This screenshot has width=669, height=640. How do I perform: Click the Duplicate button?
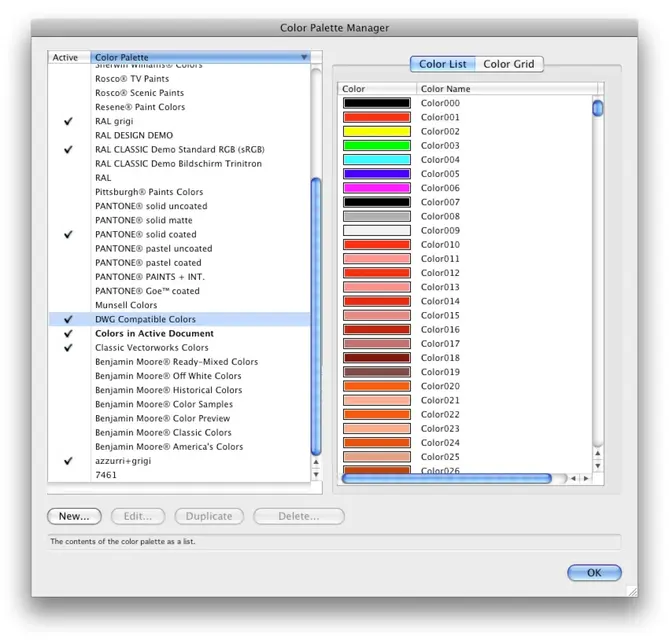[209, 516]
